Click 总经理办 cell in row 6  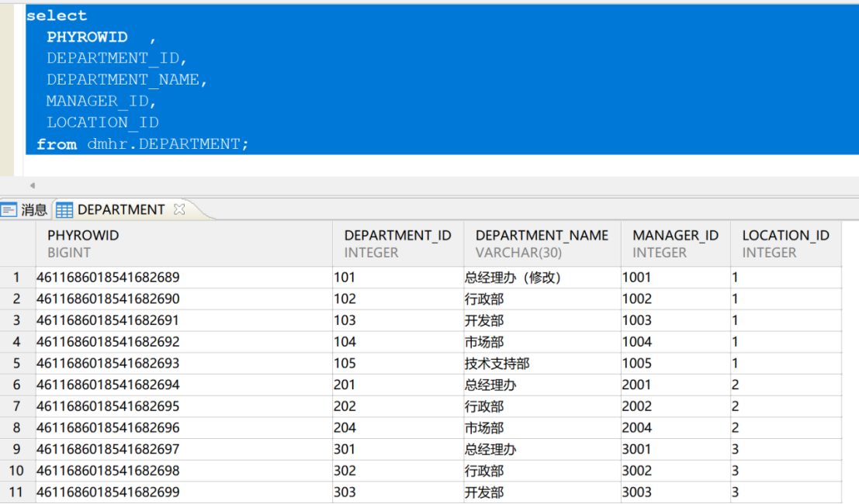542,385
